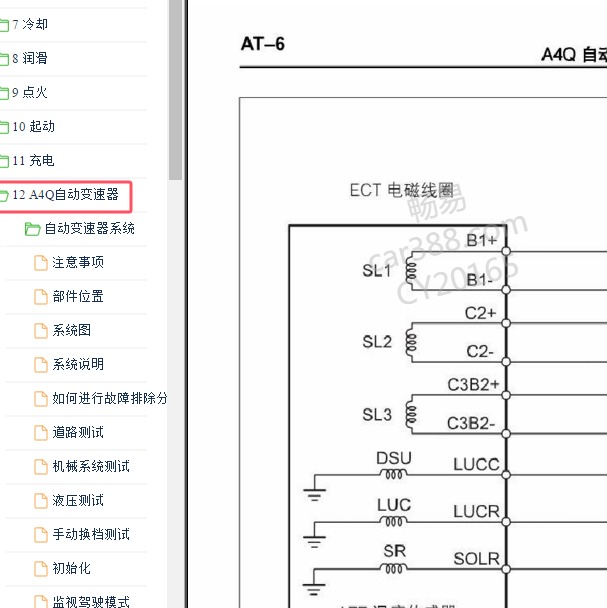
Task: Open the 手动换档测试 page
Action: (91, 535)
